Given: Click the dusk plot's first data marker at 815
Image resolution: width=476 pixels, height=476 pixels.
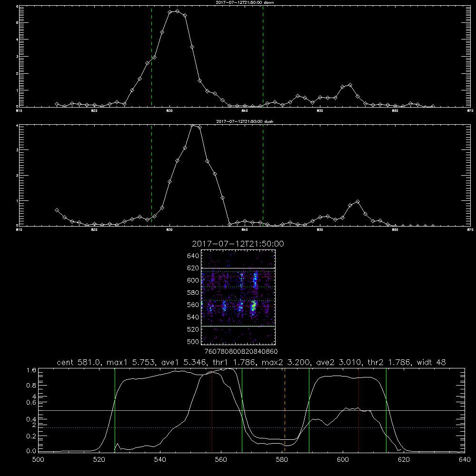Looking at the screenshot, I should pos(57,210).
